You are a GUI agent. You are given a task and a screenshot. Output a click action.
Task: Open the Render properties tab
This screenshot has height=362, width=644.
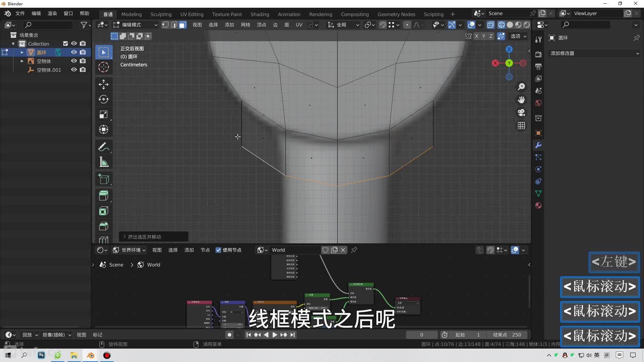tap(538, 55)
